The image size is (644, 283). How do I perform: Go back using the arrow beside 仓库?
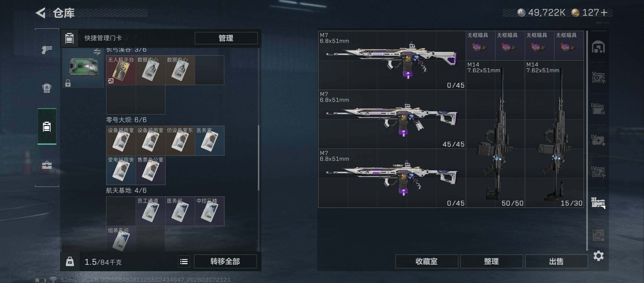pyautogui.click(x=41, y=13)
